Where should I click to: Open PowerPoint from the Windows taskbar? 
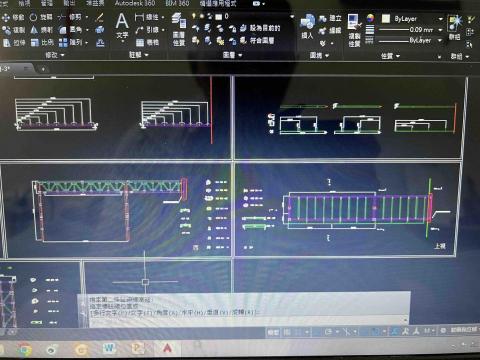137,348
